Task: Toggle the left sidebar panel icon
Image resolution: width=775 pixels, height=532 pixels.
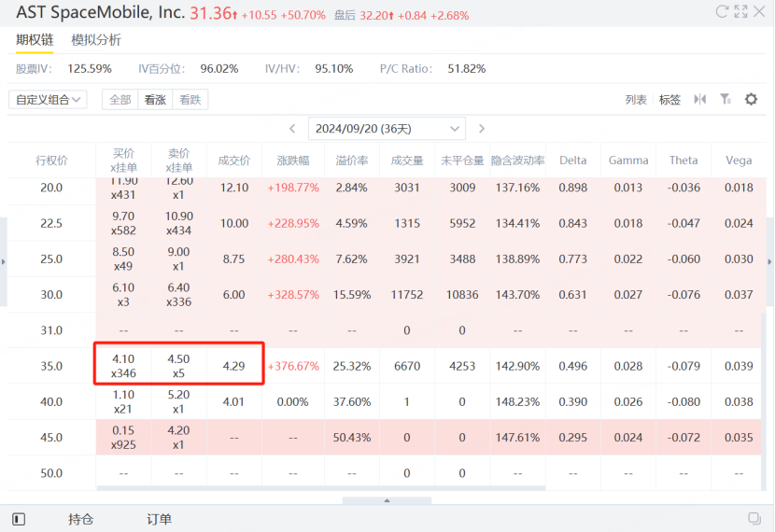Action: click(18, 519)
